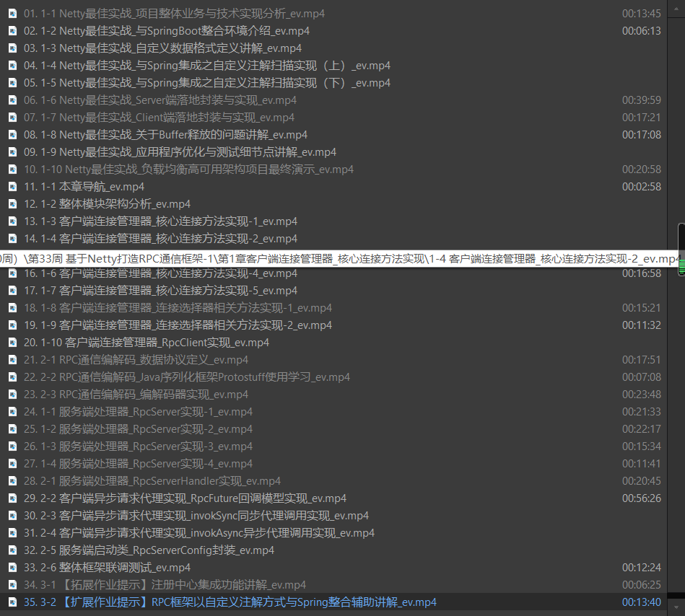Click the video file icon for 03. 1-3 自定义数据格式
The image size is (685, 616).
[13, 48]
